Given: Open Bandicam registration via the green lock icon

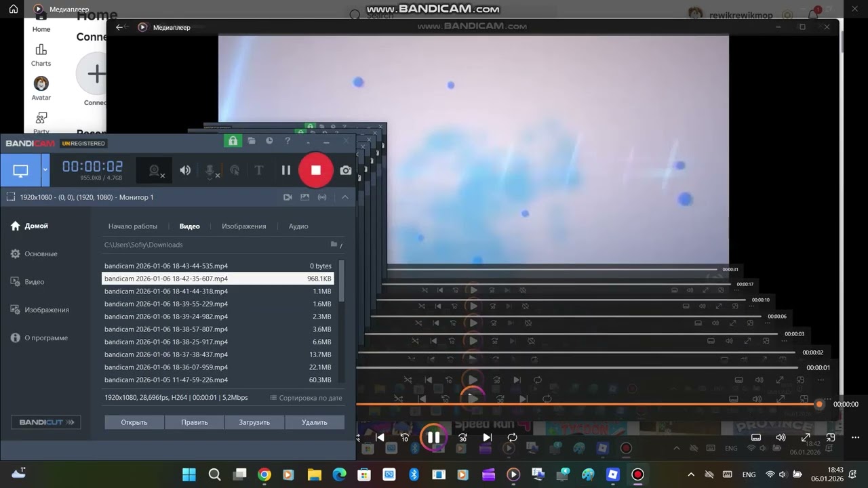Looking at the screenshot, I should pyautogui.click(x=233, y=141).
